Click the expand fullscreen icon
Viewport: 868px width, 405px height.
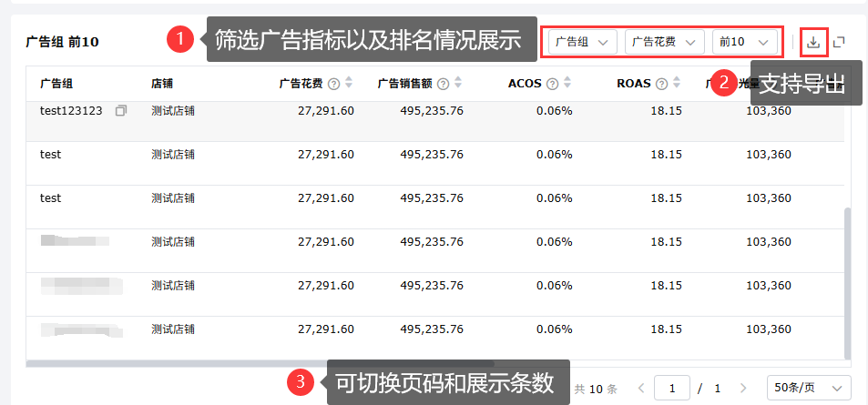point(839,42)
